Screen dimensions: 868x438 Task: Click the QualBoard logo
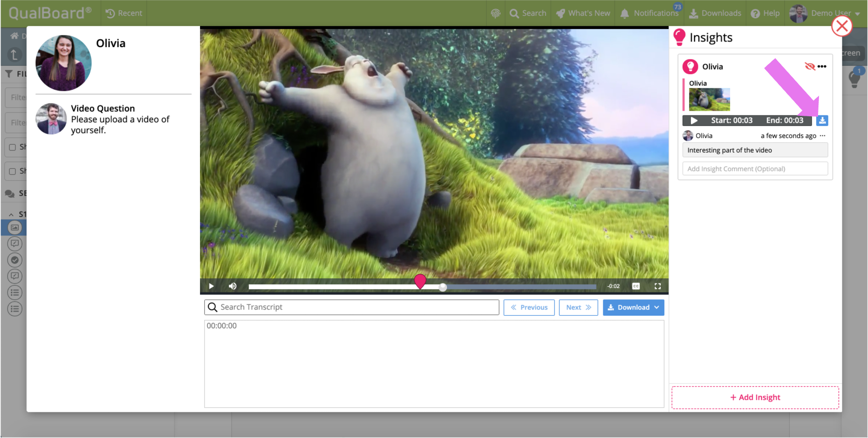click(50, 13)
